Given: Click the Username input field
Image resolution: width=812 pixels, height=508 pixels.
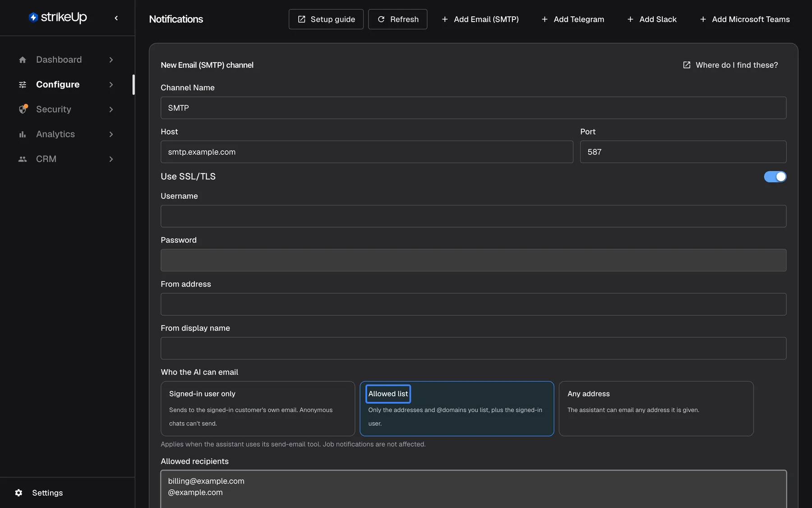Looking at the screenshot, I should click(x=474, y=216).
